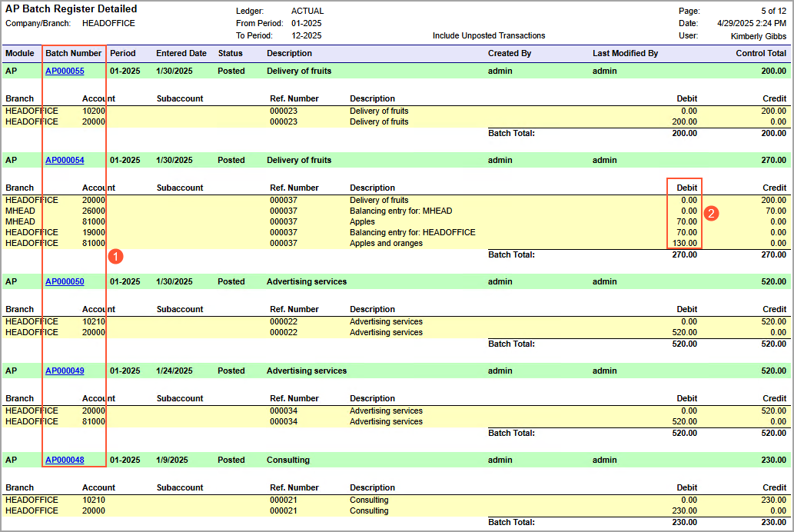The height and width of the screenshot is (532, 794).
Task: Click the From Period value 01-2025 in header
Action: tap(307, 23)
